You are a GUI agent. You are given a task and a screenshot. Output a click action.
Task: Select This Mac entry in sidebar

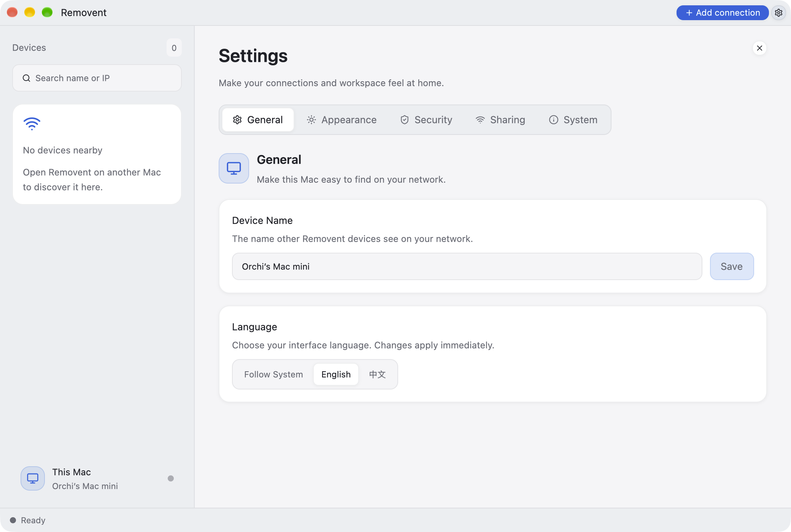click(97, 478)
